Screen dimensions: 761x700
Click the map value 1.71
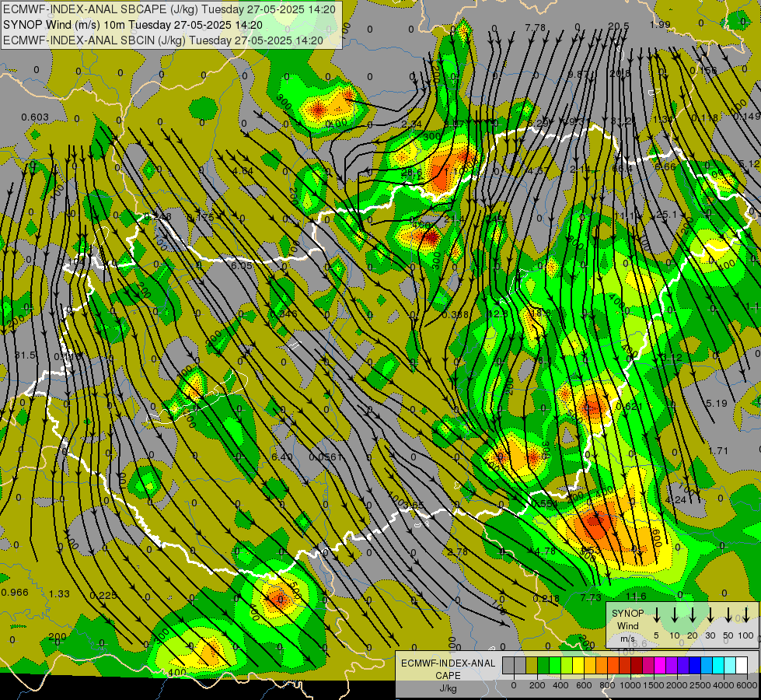click(717, 451)
